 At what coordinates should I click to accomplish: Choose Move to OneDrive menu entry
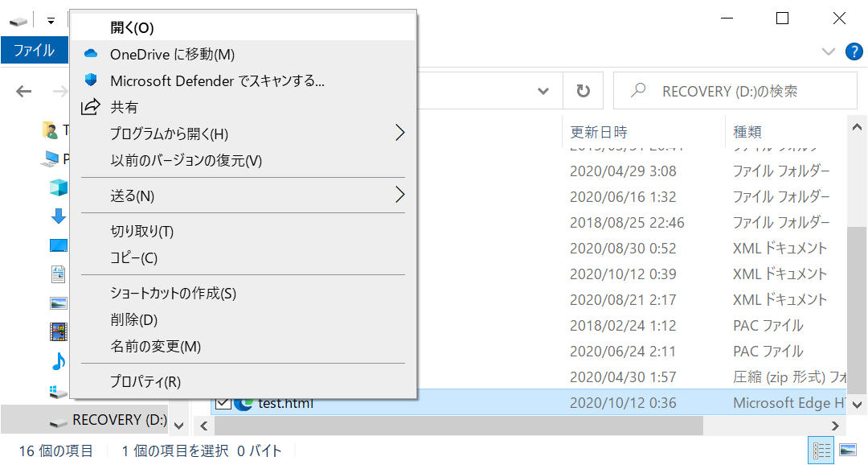(243, 55)
